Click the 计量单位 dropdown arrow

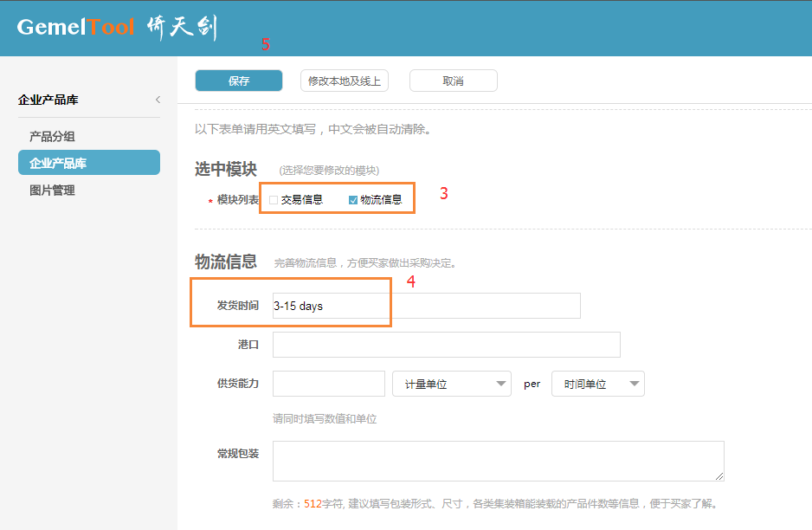pyautogui.click(x=500, y=384)
